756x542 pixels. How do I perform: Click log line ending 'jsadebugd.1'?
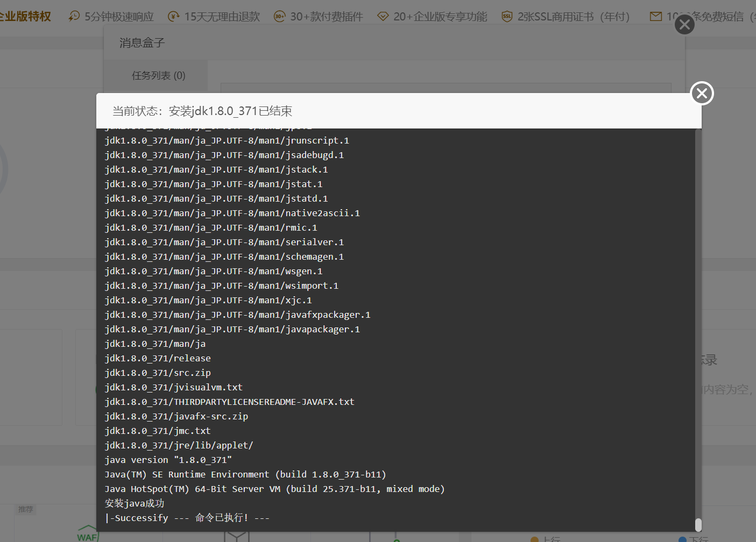point(224,155)
